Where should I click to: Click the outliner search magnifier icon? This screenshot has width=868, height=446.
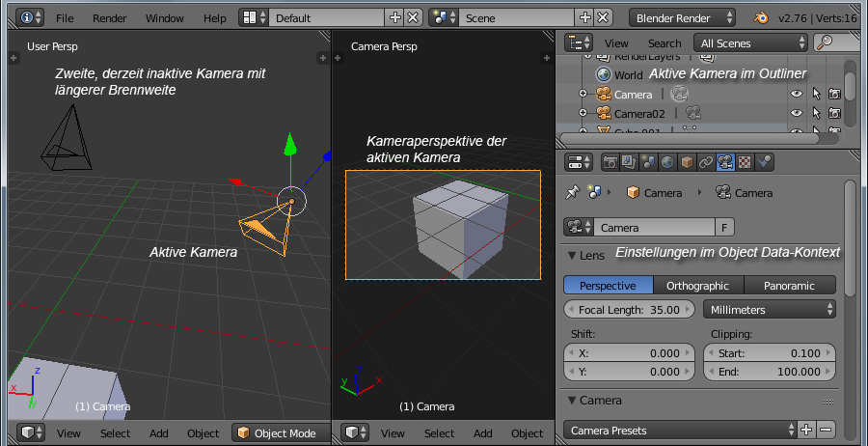click(x=825, y=42)
